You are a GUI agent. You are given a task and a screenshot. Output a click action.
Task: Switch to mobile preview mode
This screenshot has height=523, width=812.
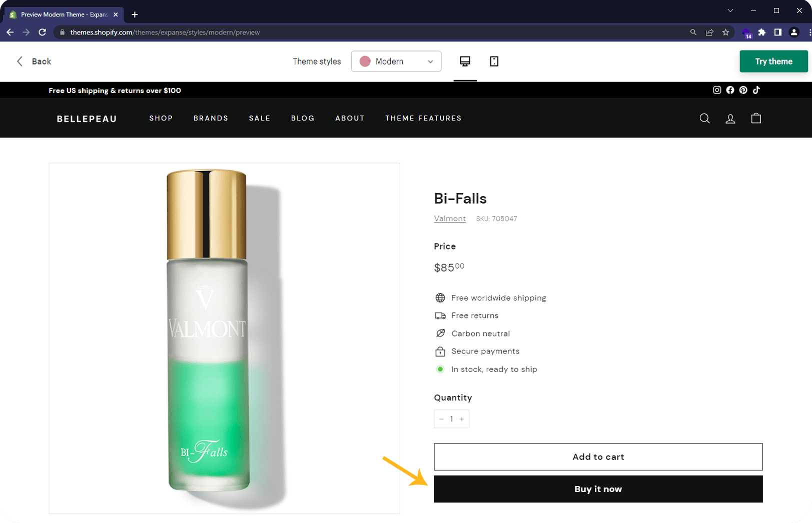(x=494, y=61)
